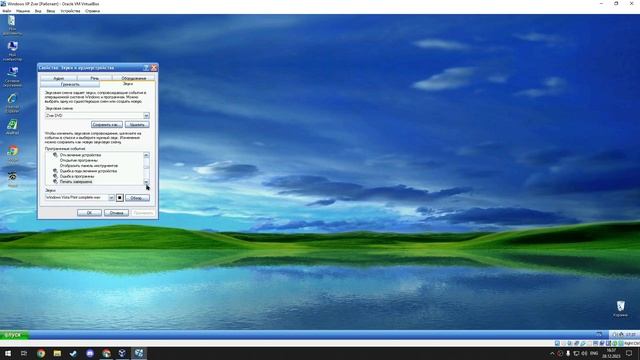Open the VirtualBox Ввод menu
The height and width of the screenshot is (360, 640).
pos(51,11)
